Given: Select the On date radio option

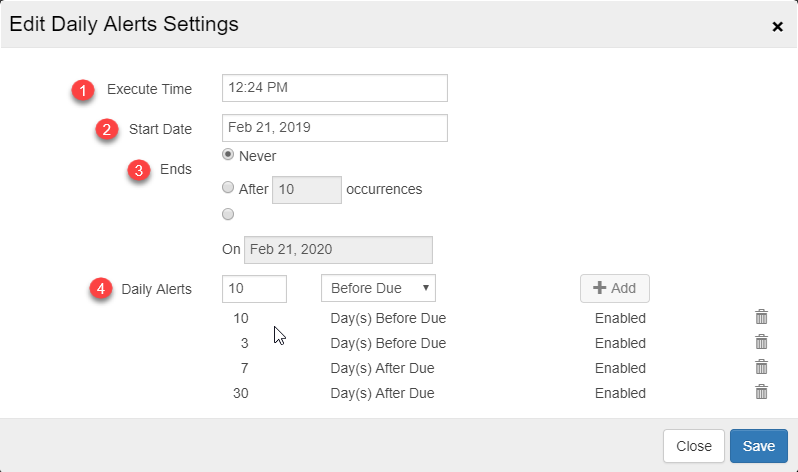Looking at the screenshot, I should tap(228, 213).
